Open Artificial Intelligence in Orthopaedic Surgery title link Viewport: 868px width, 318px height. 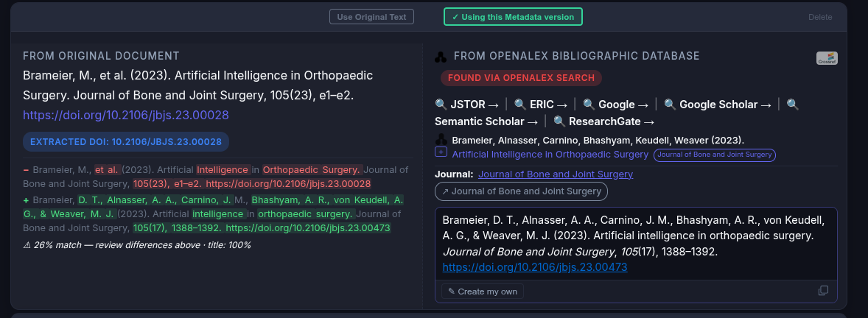point(550,155)
